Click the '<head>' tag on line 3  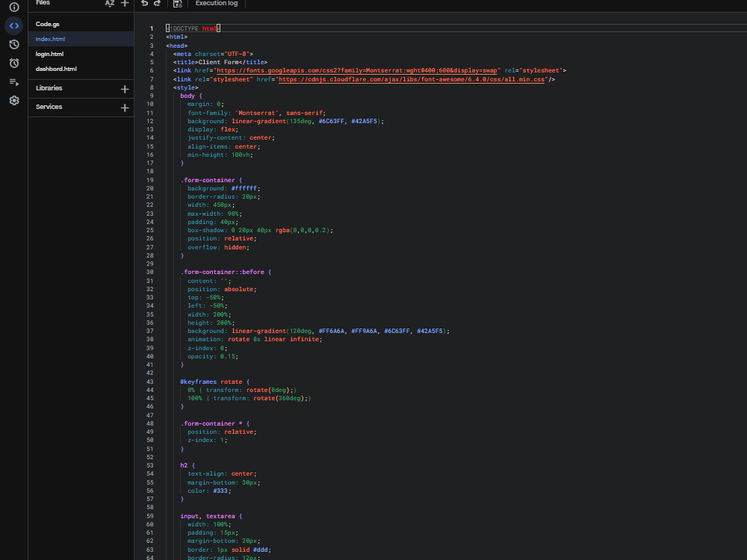tap(177, 46)
